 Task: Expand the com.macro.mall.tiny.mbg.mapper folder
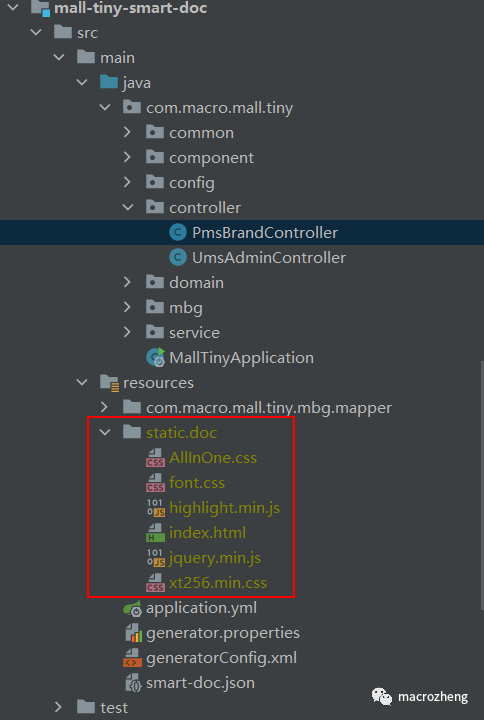pyautogui.click(x=104, y=407)
